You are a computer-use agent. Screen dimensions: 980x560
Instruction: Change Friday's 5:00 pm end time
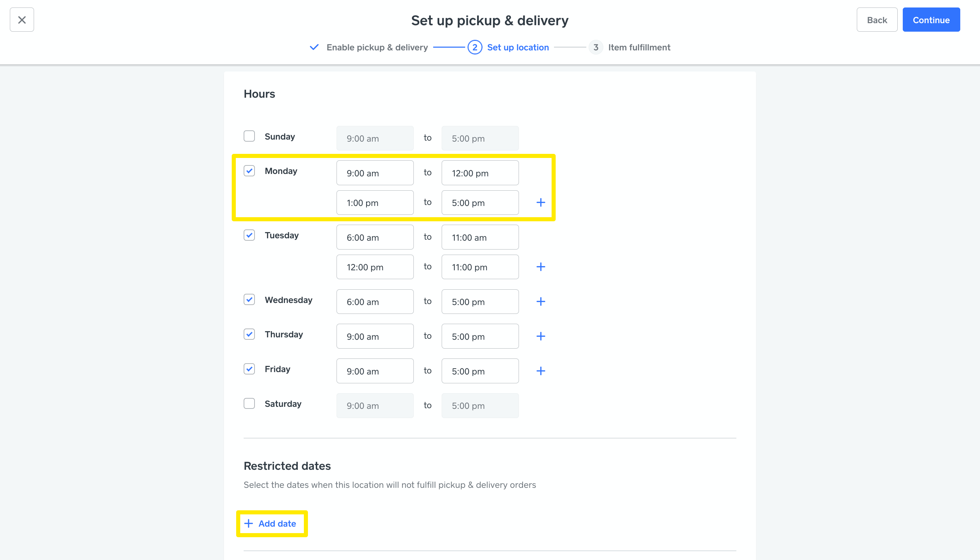pos(480,371)
